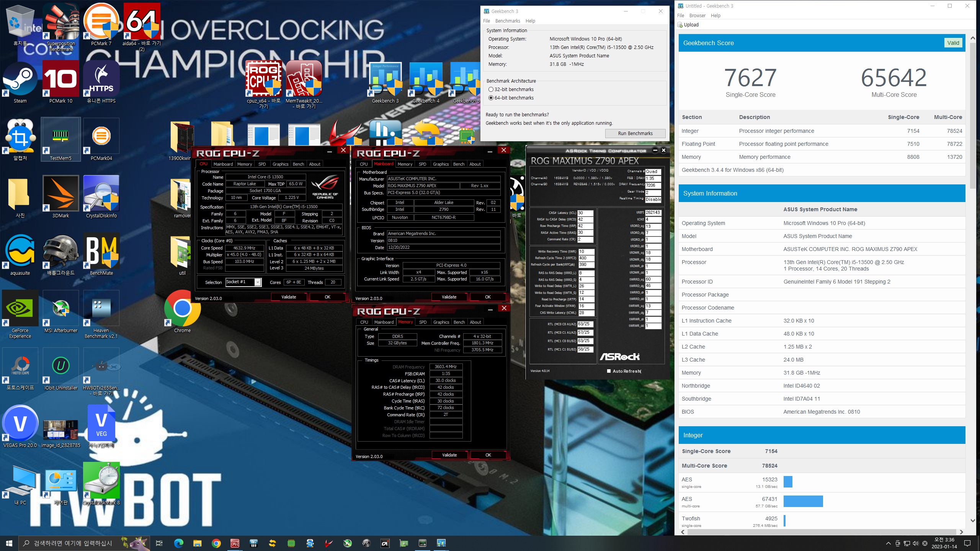Open GeForce Experience icon
This screenshot has height=551, width=980.
20,315
